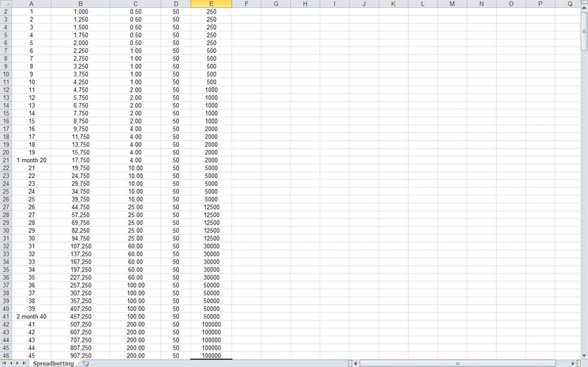Select the cell with value 2,250

81,51
